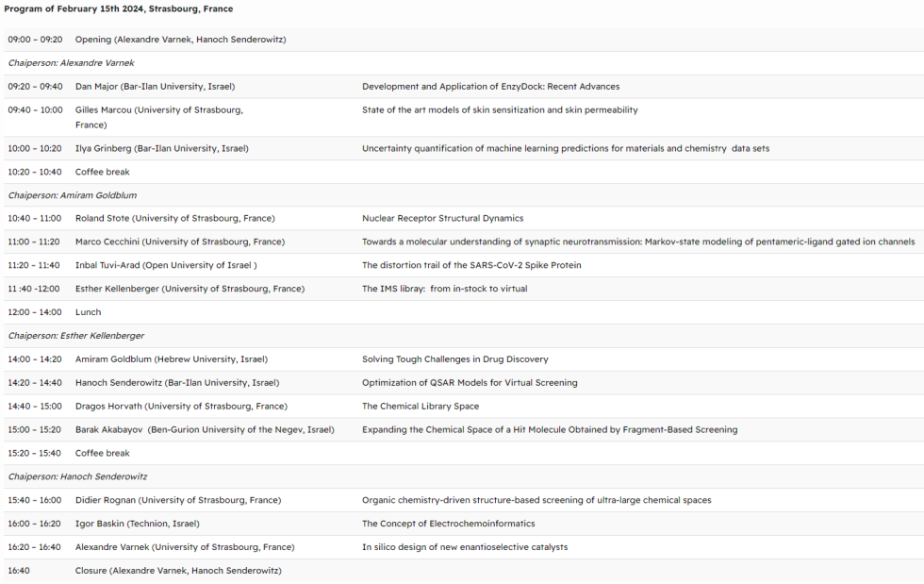Select Marco Cecchini's speaker name
Image resolution: width=924 pixels, height=584 pixels.
[x=179, y=242]
